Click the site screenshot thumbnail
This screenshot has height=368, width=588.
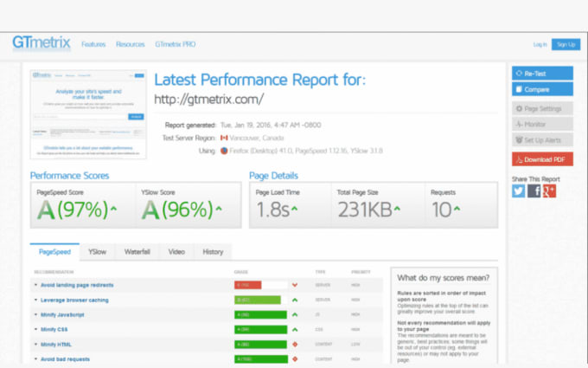point(88,114)
